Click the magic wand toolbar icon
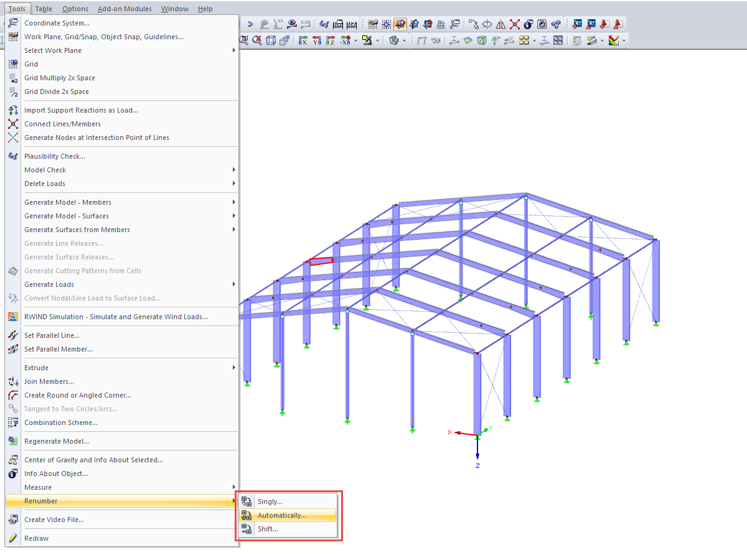The image size is (747, 560). [591, 40]
